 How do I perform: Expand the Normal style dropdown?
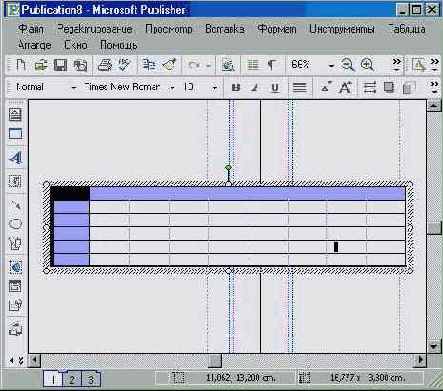(74, 88)
